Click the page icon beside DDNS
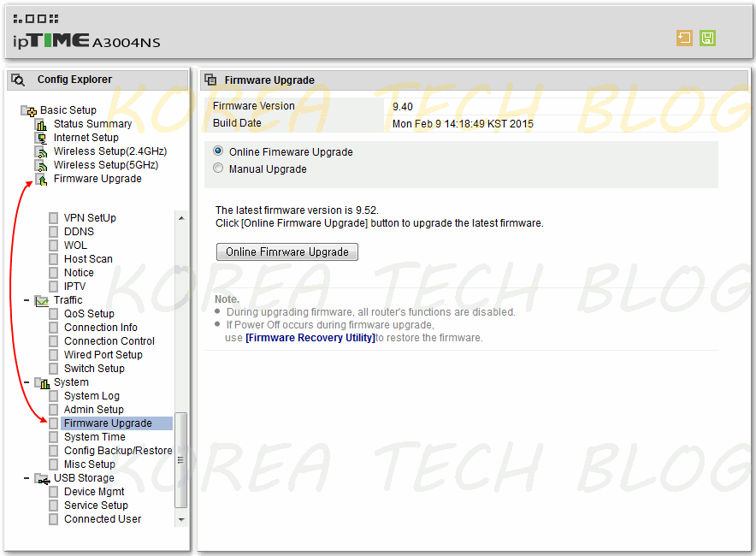 pos(54,232)
